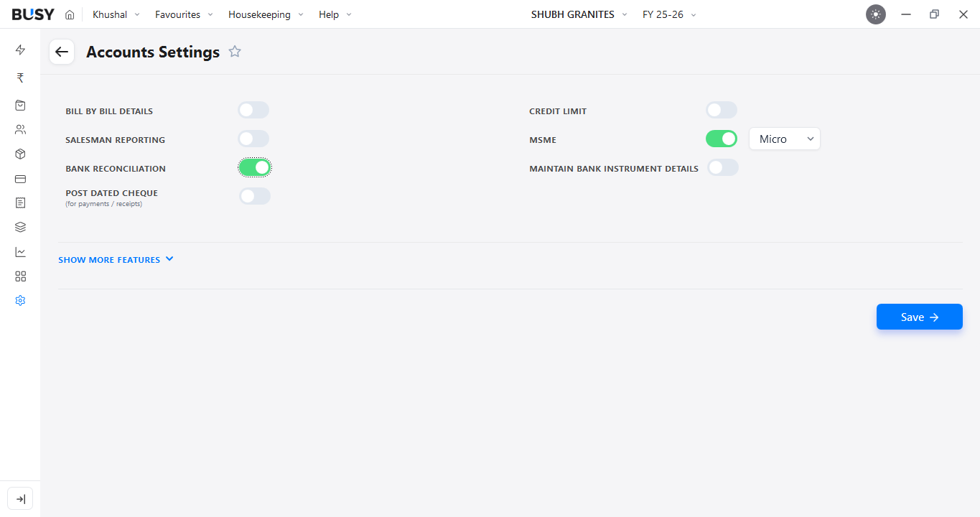980x517 pixels.
Task: Click the Save button
Action: [x=920, y=317]
